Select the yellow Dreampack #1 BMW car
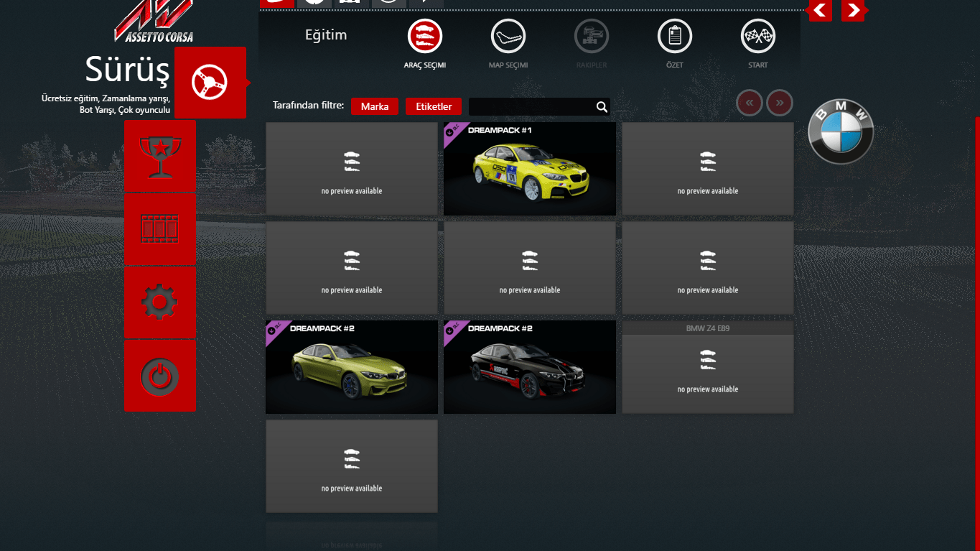 (530, 169)
